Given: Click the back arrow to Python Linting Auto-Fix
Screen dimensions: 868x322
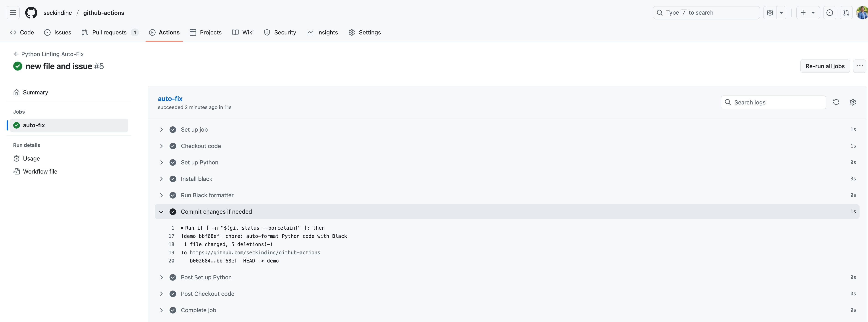Looking at the screenshot, I should (x=16, y=54).
